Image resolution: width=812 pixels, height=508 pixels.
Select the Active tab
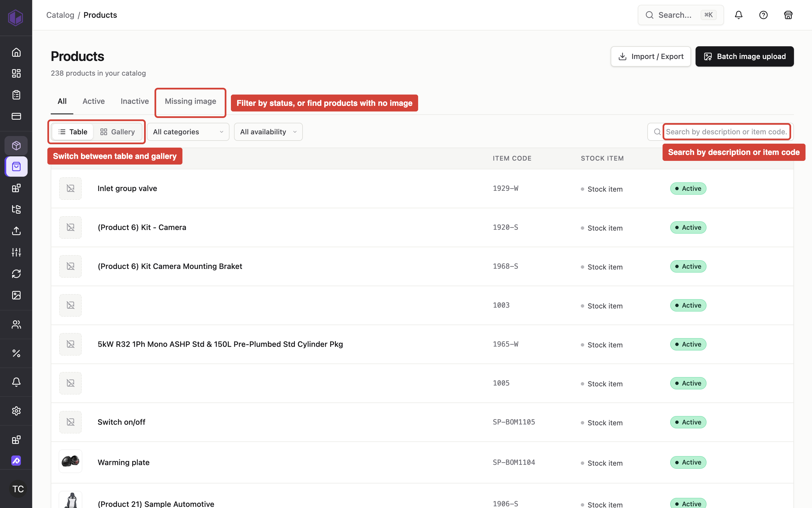pos(94,101)
